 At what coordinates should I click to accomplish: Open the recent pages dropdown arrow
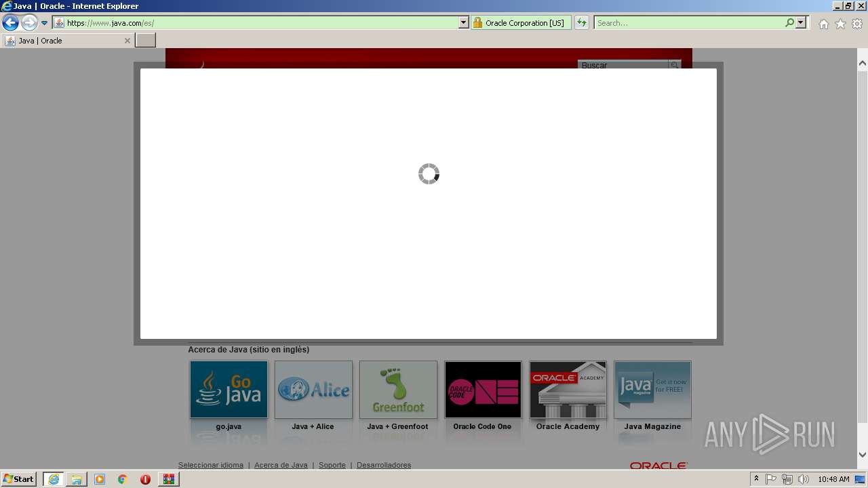[45, 23]
